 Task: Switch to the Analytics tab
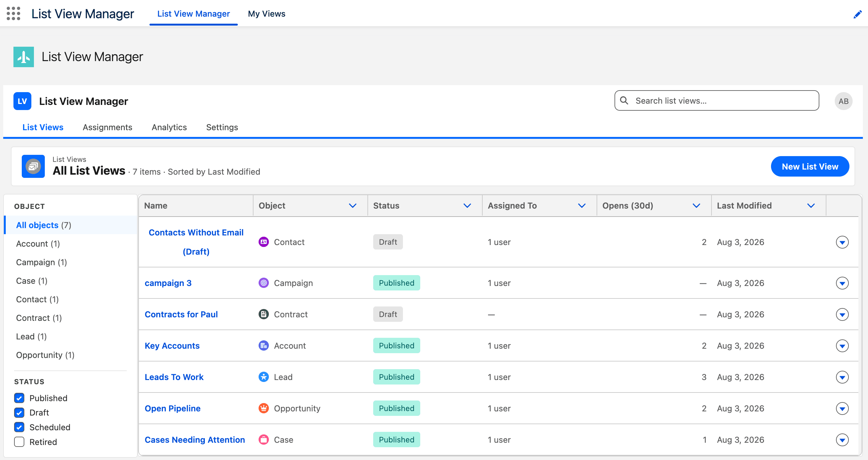pos(169,127)
